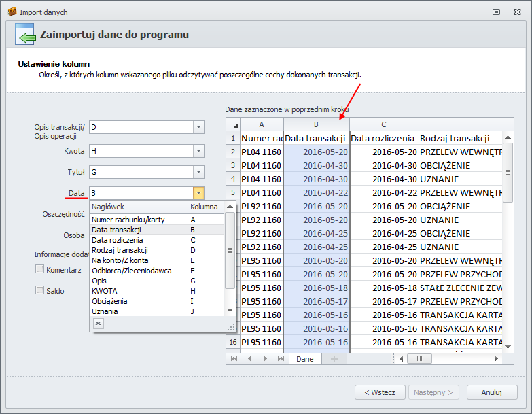Image resolution: width=532 pixels, height=414 pixels.
Task: Toggle the Saldo checkbox
Action: point(39,290)
